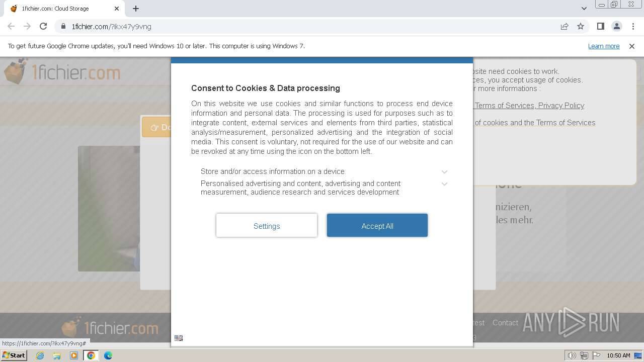Click the 10:50 AM system clock

tap(618, 355)
